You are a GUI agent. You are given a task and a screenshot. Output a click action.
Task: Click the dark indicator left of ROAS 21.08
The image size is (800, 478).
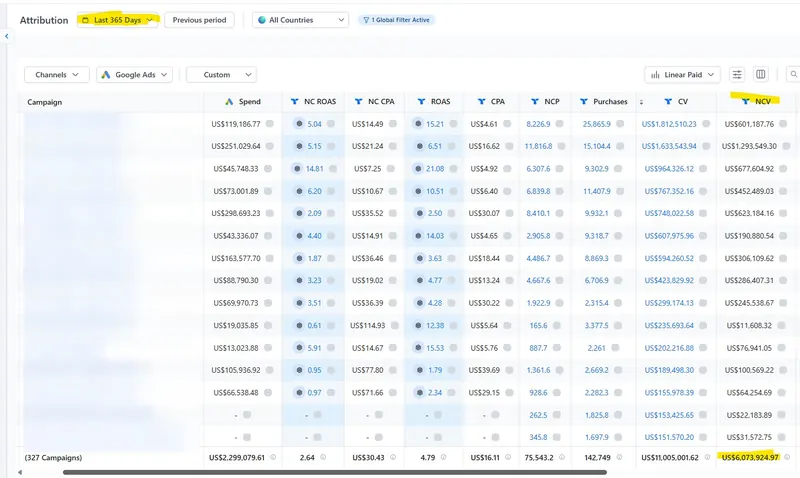click(418, 168)
